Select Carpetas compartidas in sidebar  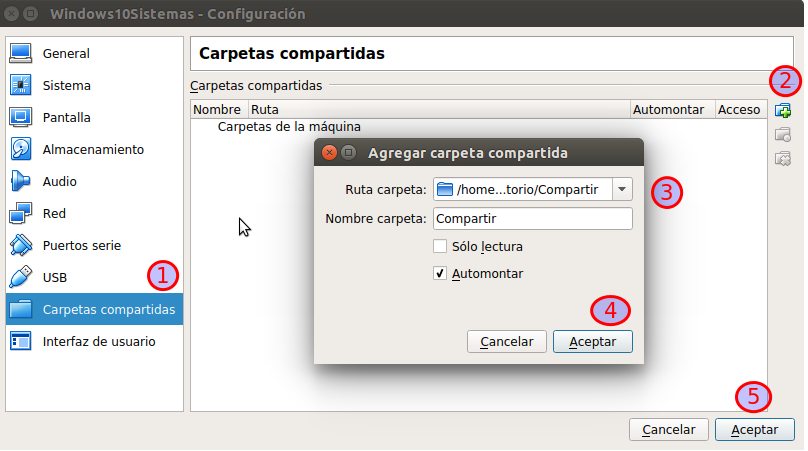pos(94,309)
